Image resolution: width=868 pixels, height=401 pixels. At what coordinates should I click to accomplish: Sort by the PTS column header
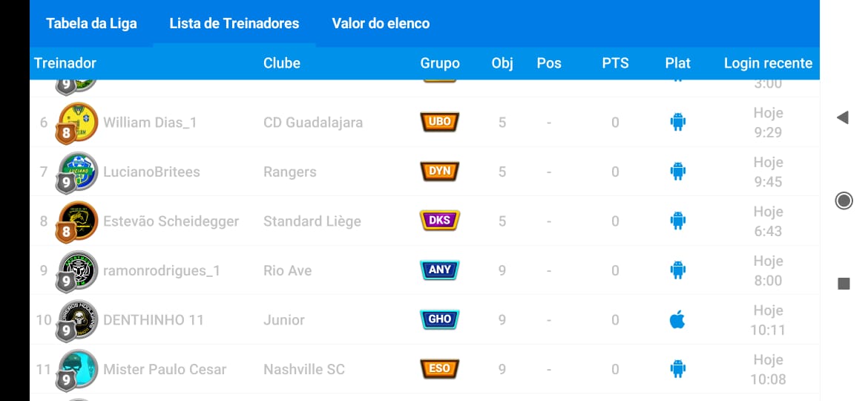click(x=615, y=63)
